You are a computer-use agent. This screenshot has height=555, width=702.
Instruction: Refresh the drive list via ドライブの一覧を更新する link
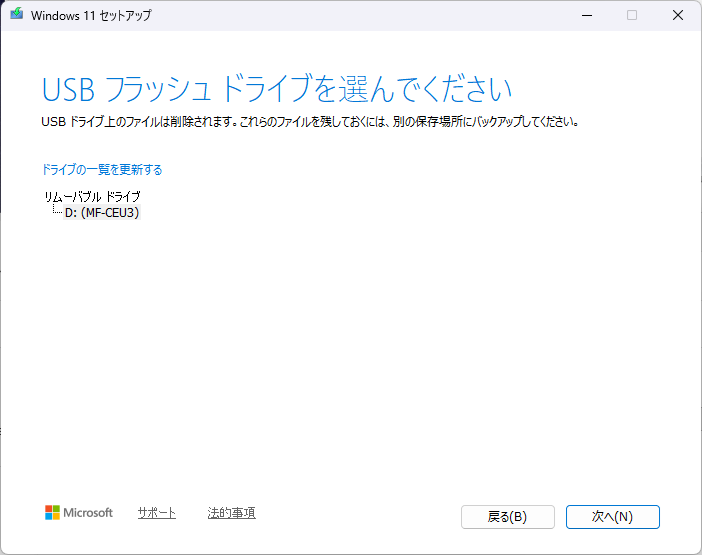[102, 170]
